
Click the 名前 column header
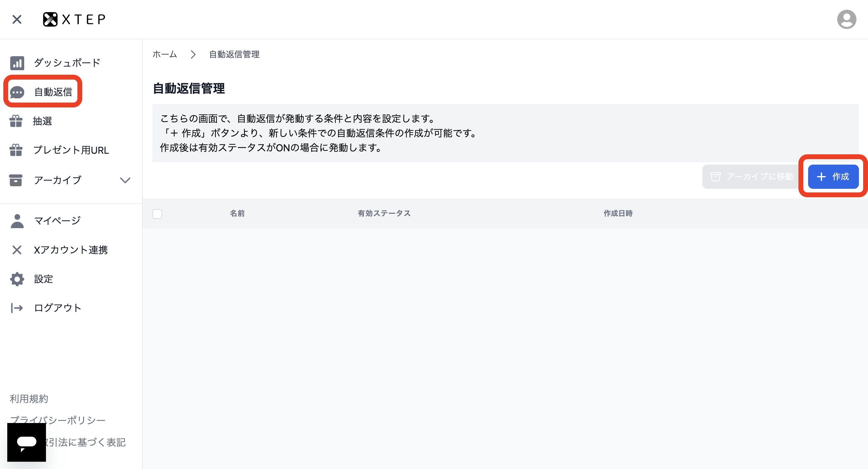(237, 213)
